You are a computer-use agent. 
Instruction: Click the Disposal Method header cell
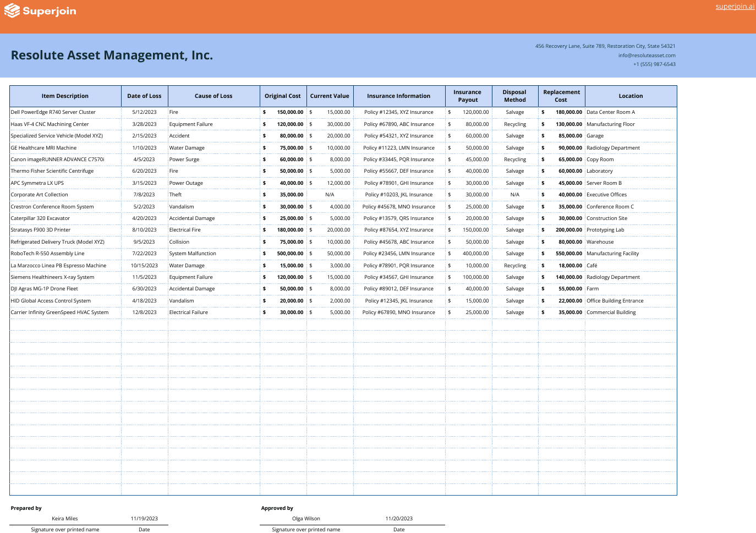[514, 96]
